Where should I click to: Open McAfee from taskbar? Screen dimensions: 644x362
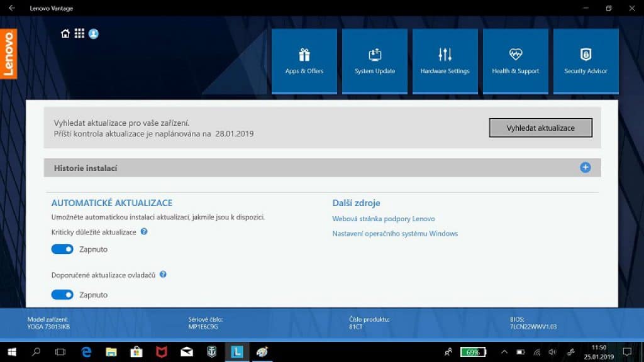pyautogui.click(x=162, y=352)
